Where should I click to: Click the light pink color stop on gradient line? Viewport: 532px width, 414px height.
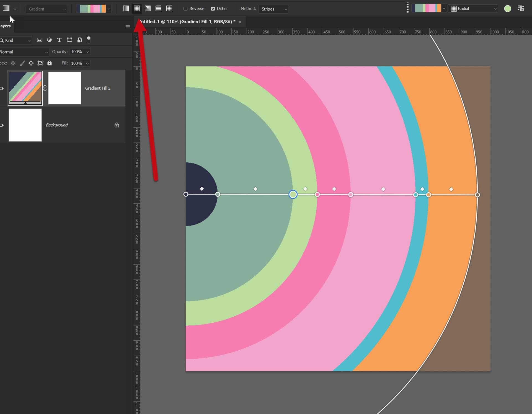tap(351, 195)
